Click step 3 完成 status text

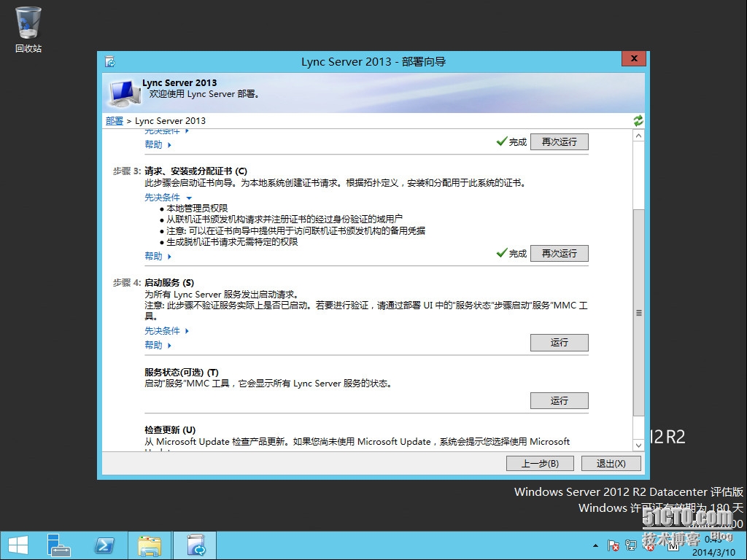point(517,254)
